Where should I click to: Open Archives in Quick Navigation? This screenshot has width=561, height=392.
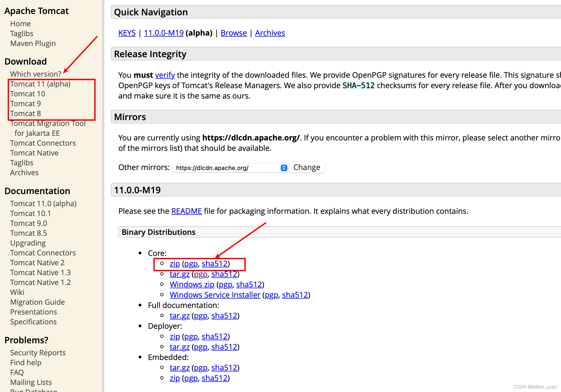click(270, 33)
